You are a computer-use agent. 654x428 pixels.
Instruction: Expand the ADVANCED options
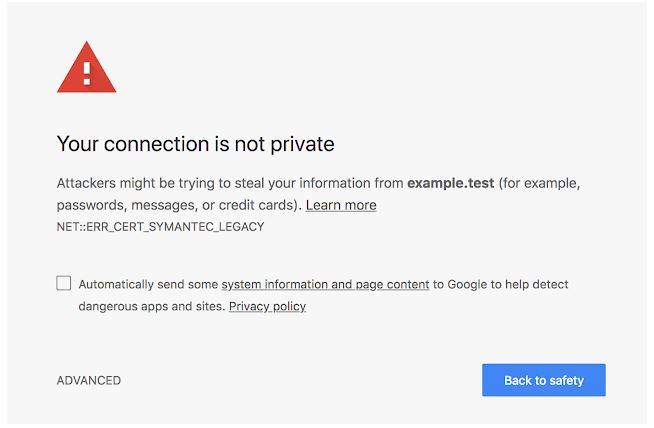click(89, 380)
